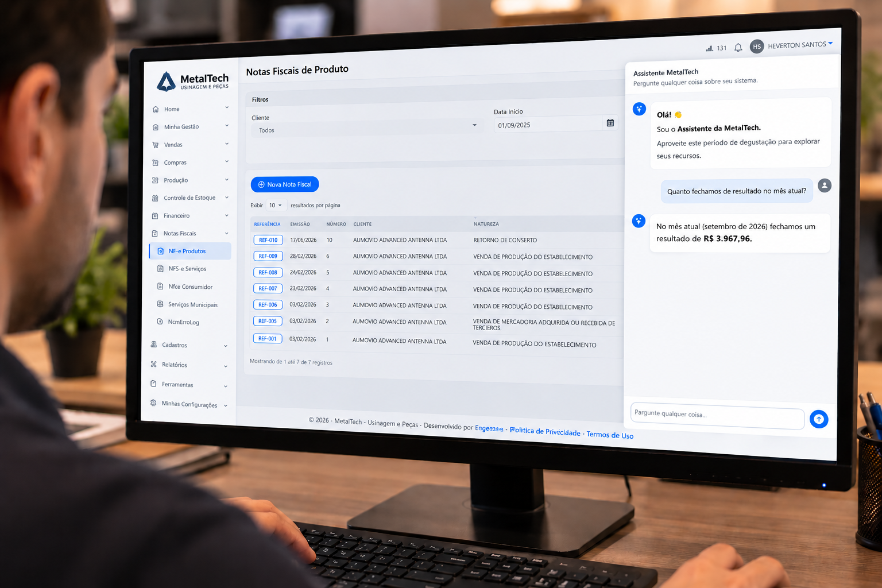Open the REF-005 reference button
Image resolution: width=882 pixels, height=588 pixels.
point(268,321)
